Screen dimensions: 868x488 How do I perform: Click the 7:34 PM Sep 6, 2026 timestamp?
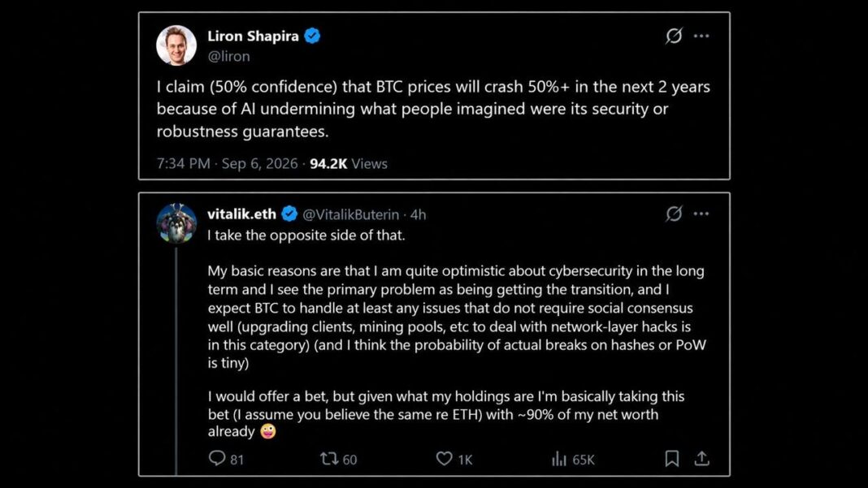[227, 164]
